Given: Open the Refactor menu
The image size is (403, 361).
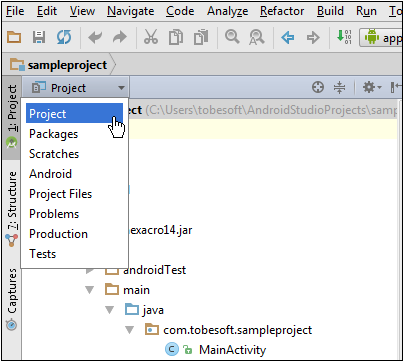Looking at the screenshot, I should click(x=282, y=11).
